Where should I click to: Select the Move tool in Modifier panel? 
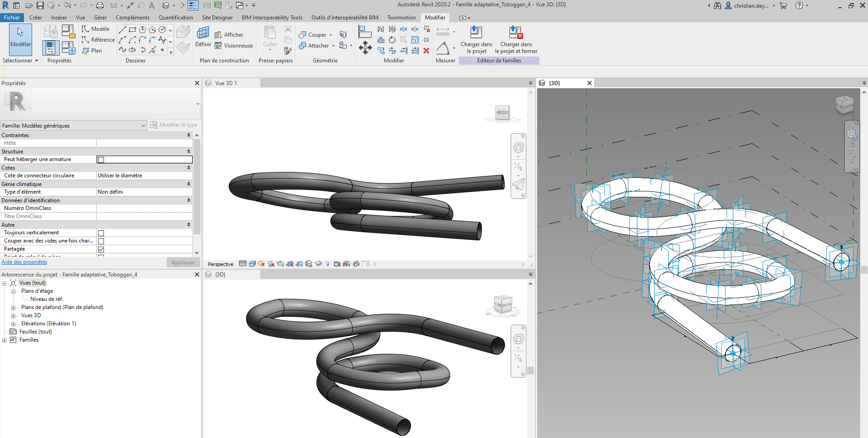tap(365, 48)
